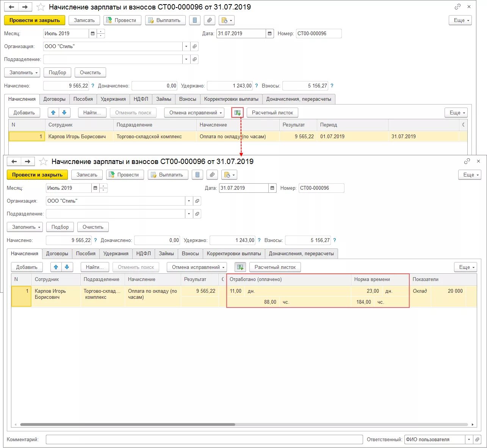The width and height of the screenshot is (487, 448).
Task: Toggle favorite star in upper window
Action: point(41,7)
